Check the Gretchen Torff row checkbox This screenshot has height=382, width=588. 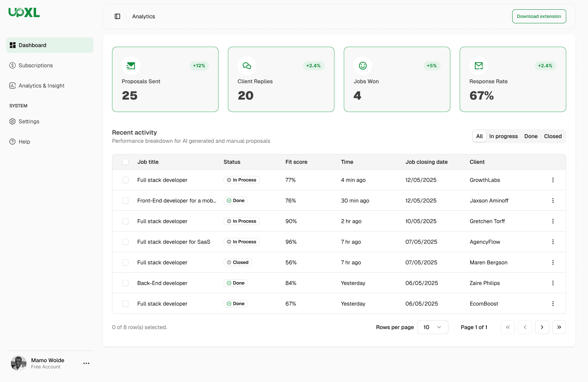tap(125, 221)
